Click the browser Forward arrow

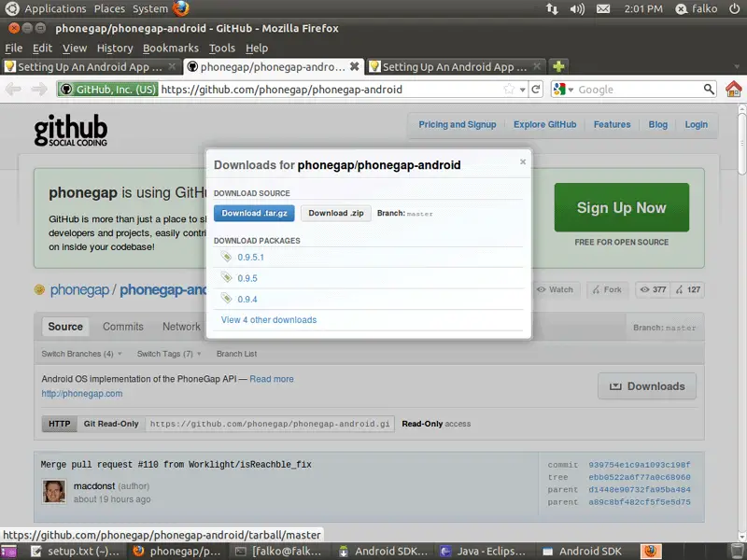(x=38, y=89)
